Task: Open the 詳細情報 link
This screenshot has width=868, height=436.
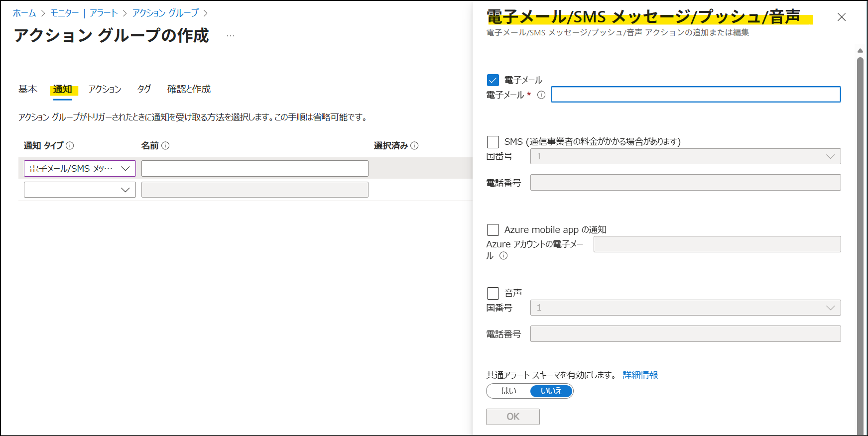Action: click(x=640, y=375)
